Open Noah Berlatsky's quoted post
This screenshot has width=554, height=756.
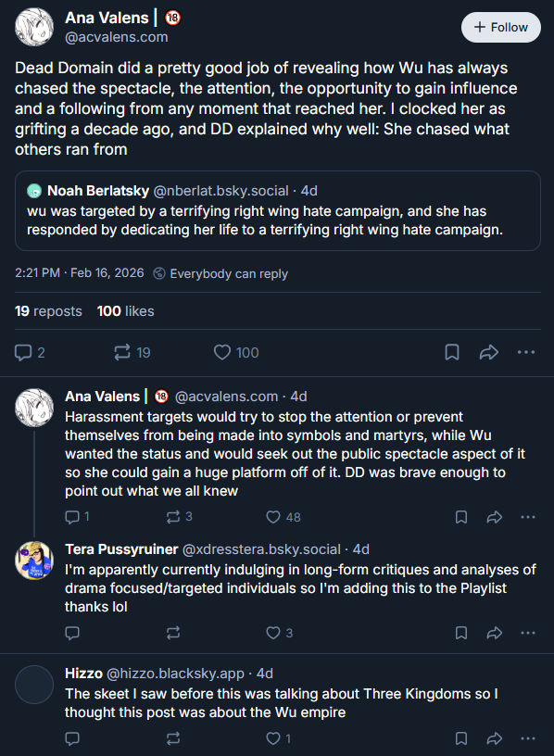[x=277, y=210]
